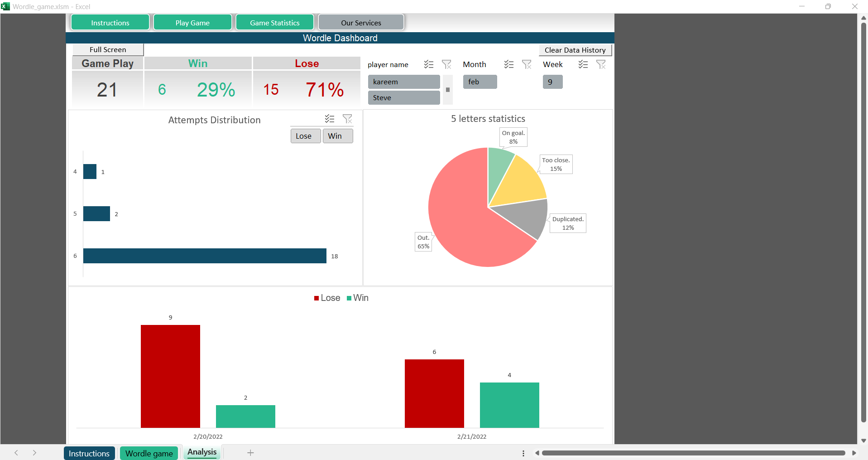This screenshot has height=460, width=868.
Task: Switch to the Wordle game sheet tab
Action: click(149, 453)
